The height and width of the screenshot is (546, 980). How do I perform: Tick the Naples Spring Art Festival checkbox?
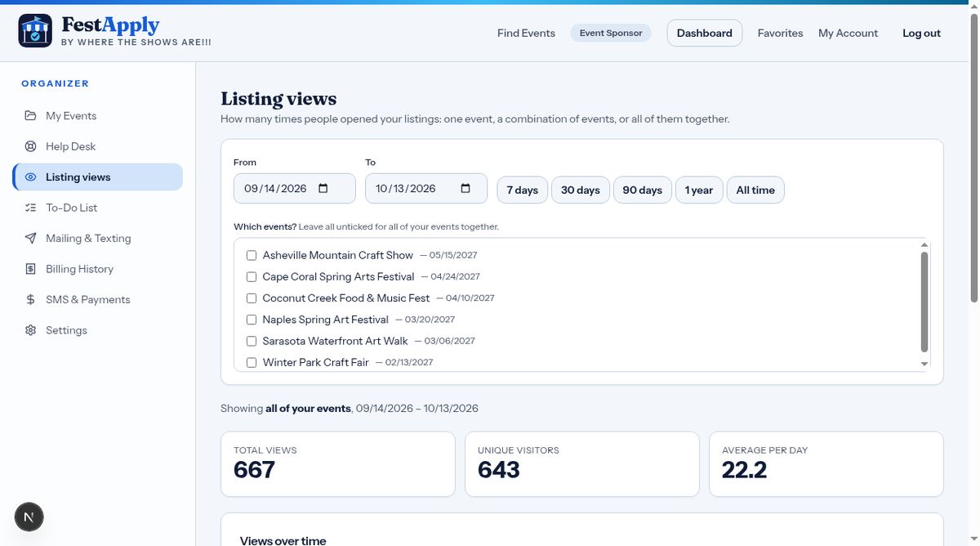click(x=252, y=320)
